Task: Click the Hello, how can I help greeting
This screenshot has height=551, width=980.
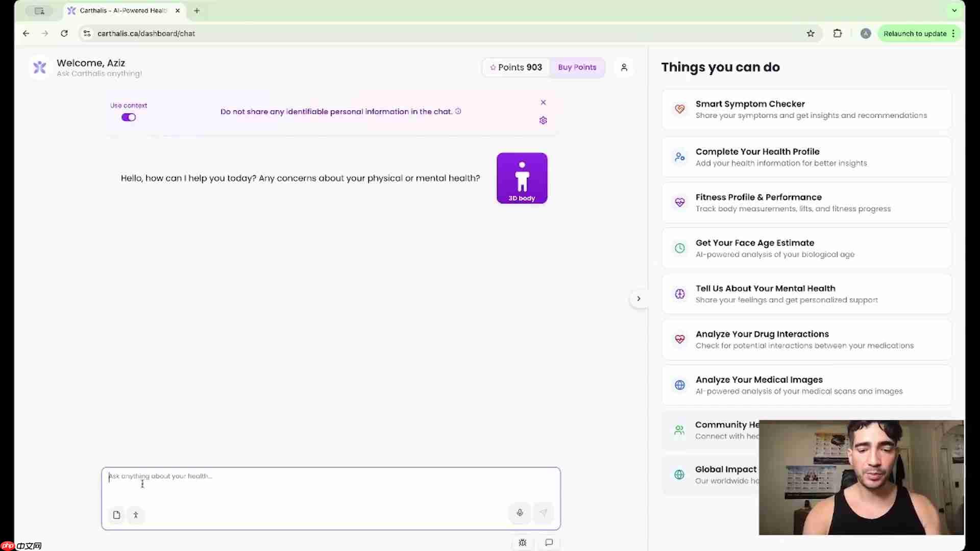Action: [x=300, y=178]
